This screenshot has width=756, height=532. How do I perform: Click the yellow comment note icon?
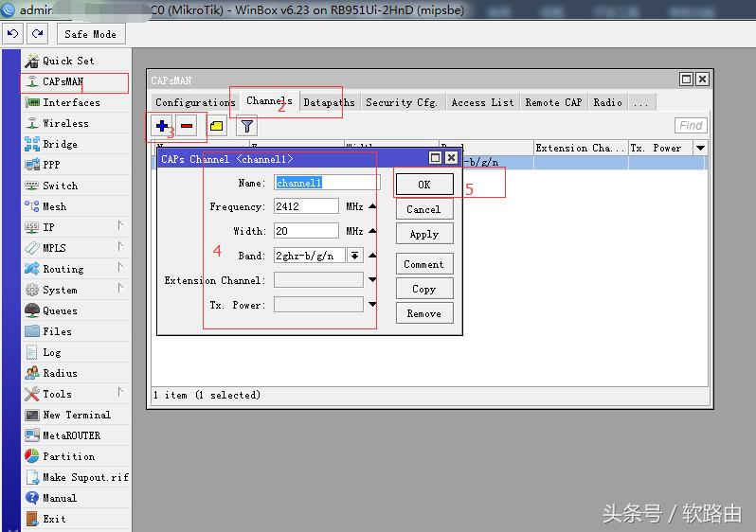217,126
